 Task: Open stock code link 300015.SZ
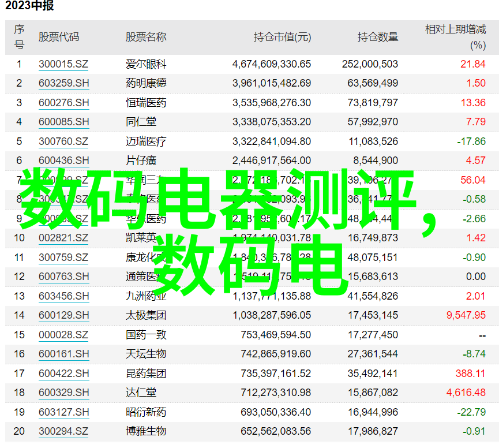63,64
